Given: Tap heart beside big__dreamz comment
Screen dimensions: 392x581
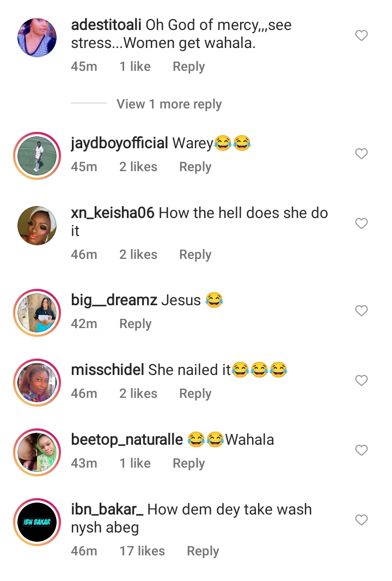Looking at the screenshot, I should [x=362, y=311].
